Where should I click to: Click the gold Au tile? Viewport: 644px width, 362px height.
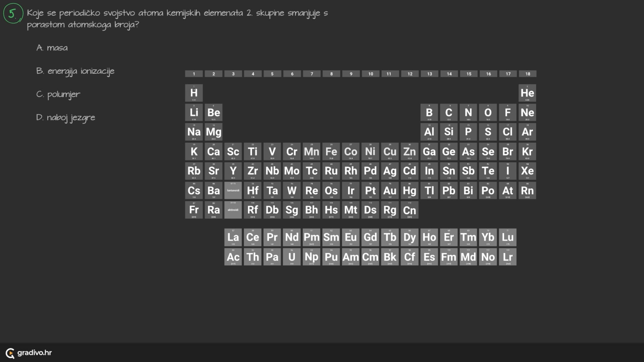click(390, 190)
